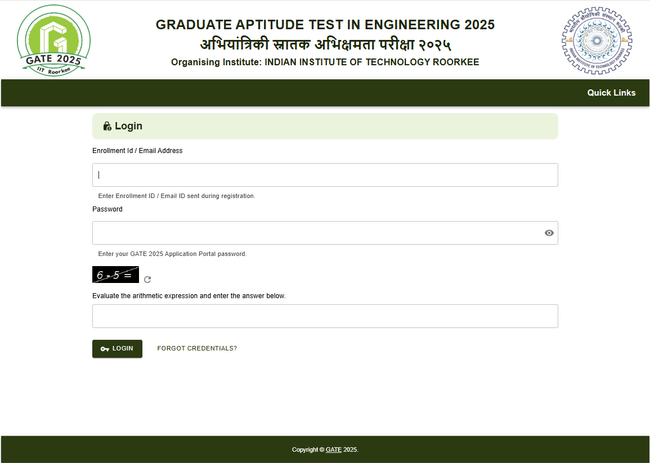Open the Quick Links menu
This screenshot has height=463, width=650.
(610, 93)
